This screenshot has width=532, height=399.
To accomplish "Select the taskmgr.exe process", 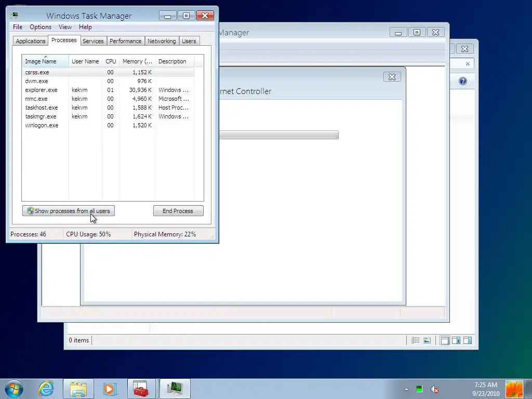I will pyautogui.click(x=109, y=116).
